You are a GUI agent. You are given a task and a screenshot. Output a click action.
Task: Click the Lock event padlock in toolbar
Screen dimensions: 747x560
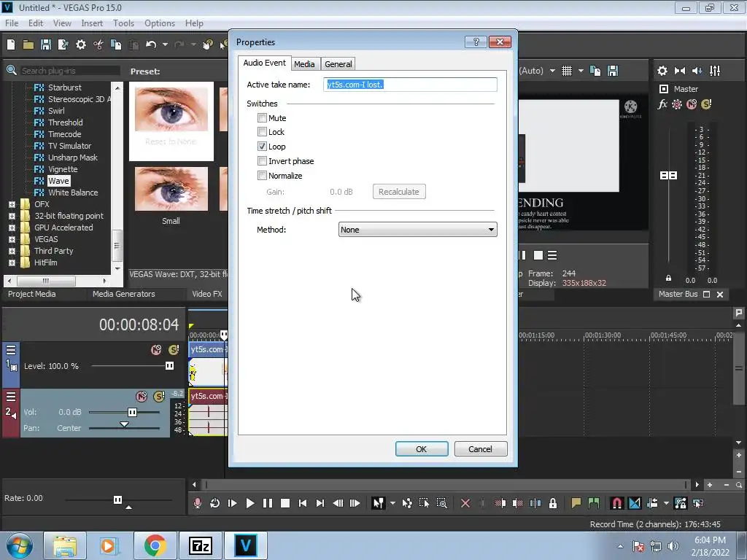(553, 503)
